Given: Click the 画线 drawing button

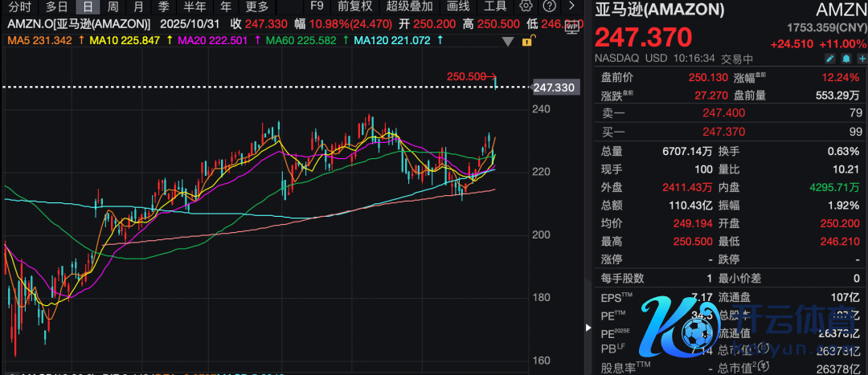Looking at the screenshot, I should point(457,6).
